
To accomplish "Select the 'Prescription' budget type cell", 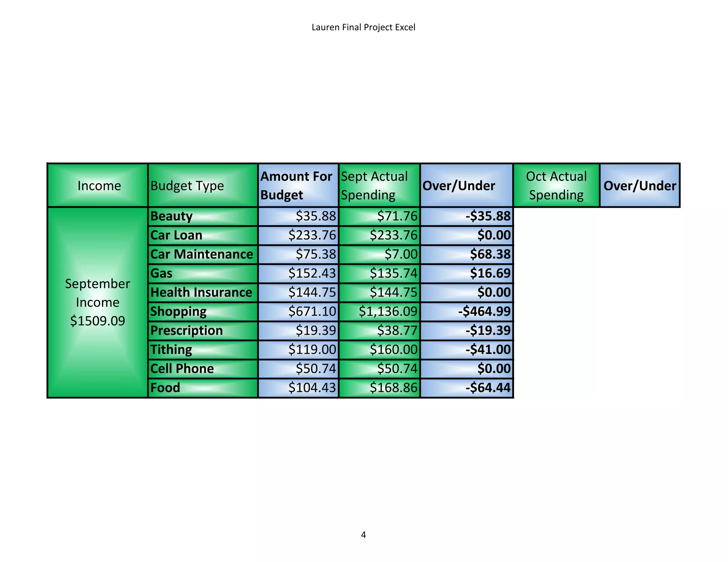I will tap(203, 331).
